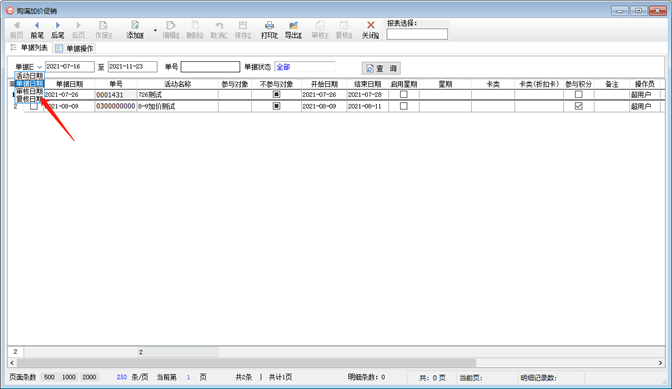Select document number 0001431 cell
The height and width of the screenshot is (389, 672).
116,95
